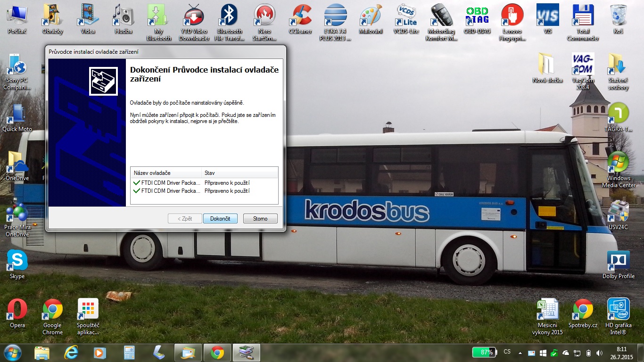Launch TAGRA-T green desktop icon

(x=618, y=117)
